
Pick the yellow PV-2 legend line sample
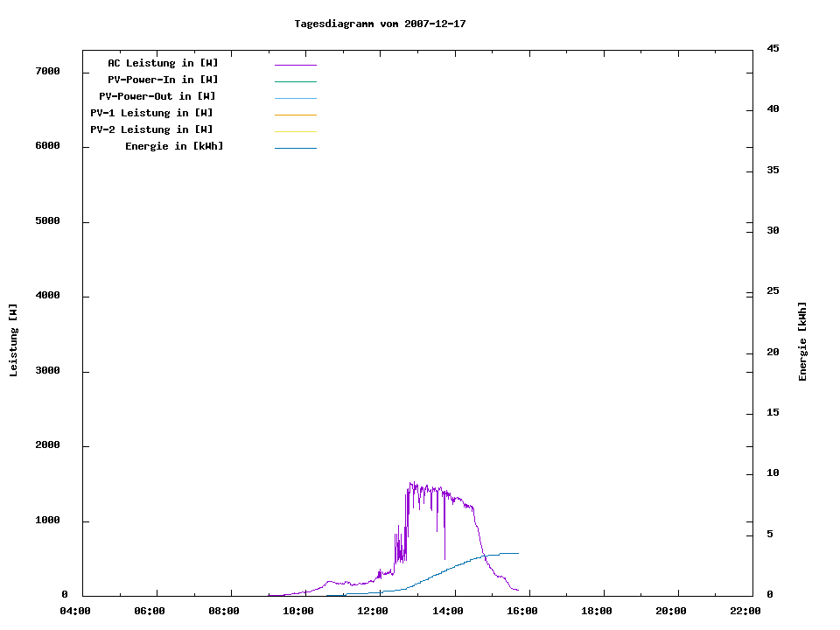(295, 131)
